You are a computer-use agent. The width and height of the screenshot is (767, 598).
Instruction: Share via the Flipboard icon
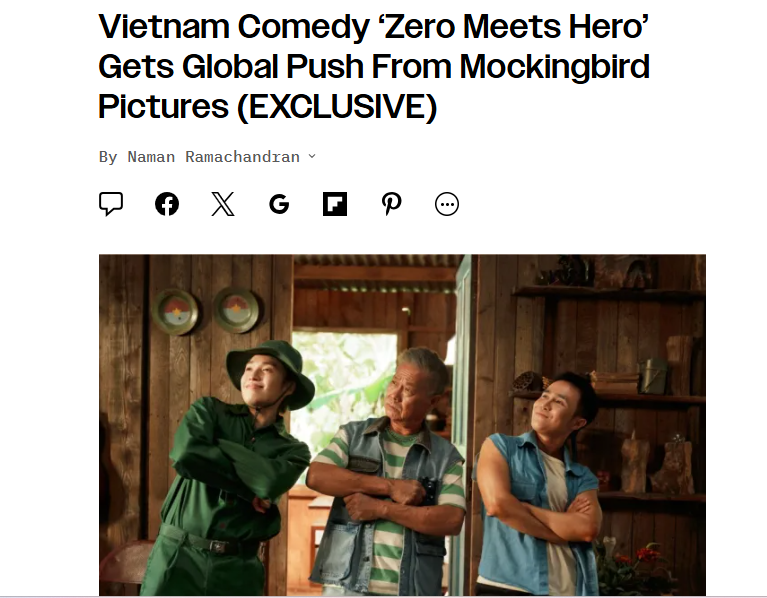pos(335,204)
